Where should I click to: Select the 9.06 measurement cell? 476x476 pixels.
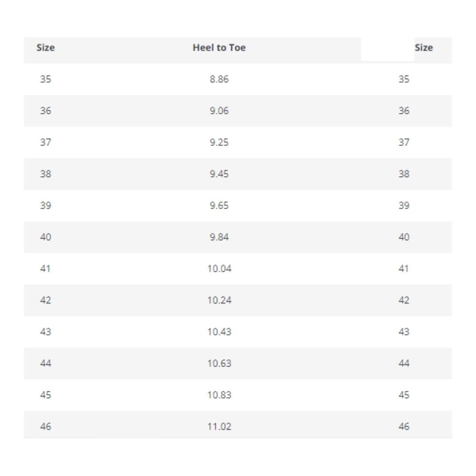coord(219,111)
